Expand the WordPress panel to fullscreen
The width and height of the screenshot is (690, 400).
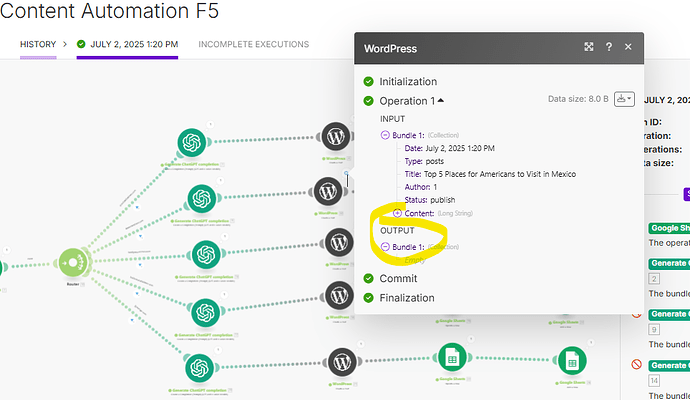589,47
